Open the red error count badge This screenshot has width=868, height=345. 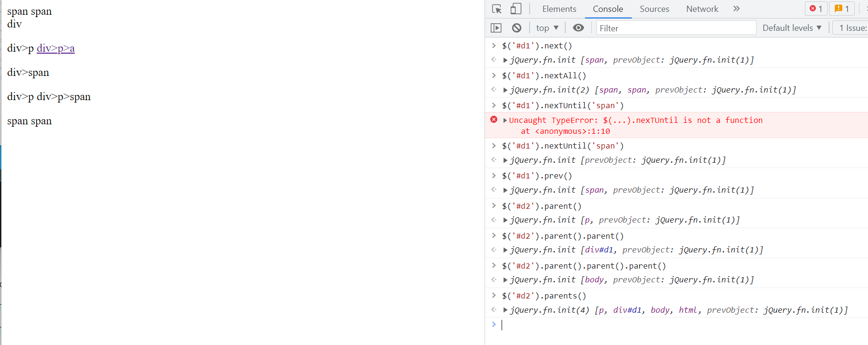point(816,9)
